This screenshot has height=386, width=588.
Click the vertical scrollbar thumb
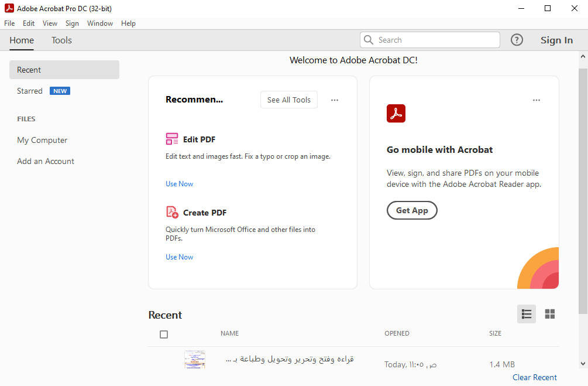(x=583, y=191)
